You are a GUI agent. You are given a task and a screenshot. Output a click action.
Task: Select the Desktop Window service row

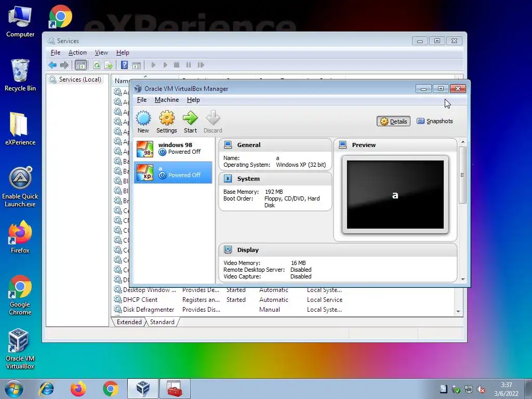[x=228, y=290]
